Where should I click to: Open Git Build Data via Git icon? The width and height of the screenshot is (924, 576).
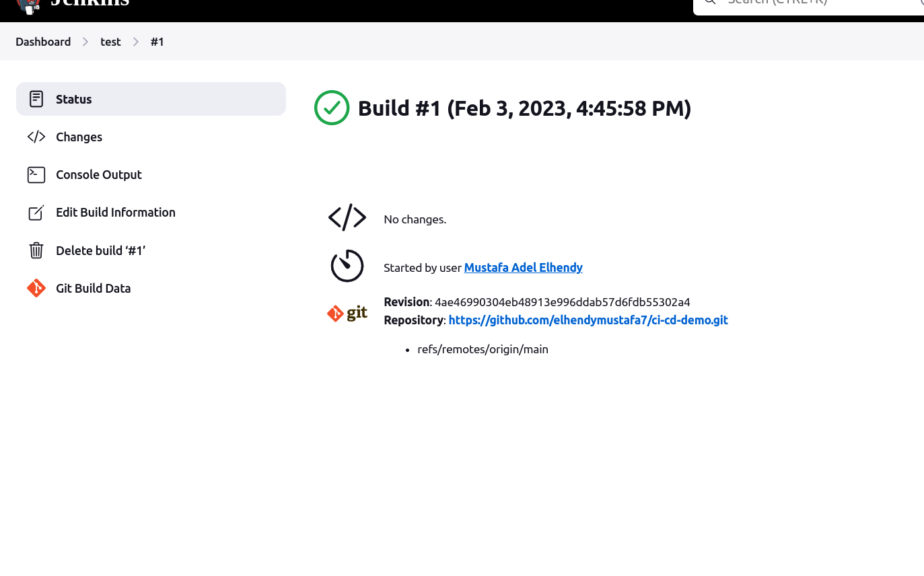(36, 288)
